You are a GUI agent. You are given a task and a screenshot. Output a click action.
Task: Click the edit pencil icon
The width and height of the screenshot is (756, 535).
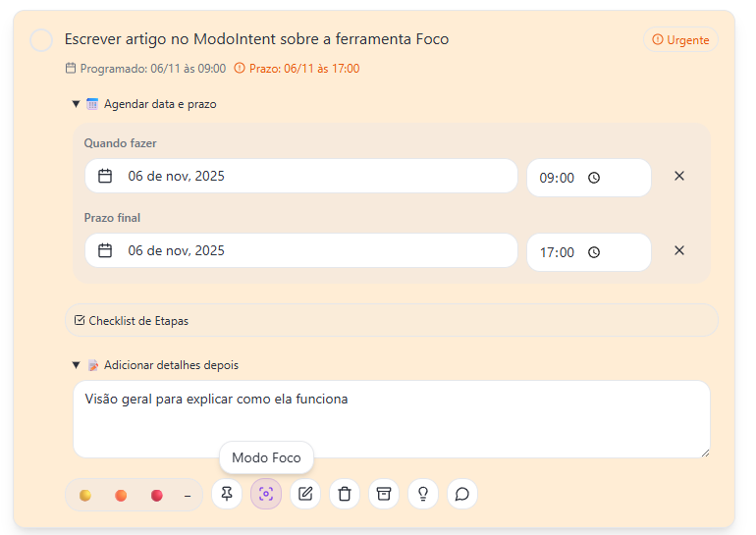pyautogui.click(x=305, y=494)
